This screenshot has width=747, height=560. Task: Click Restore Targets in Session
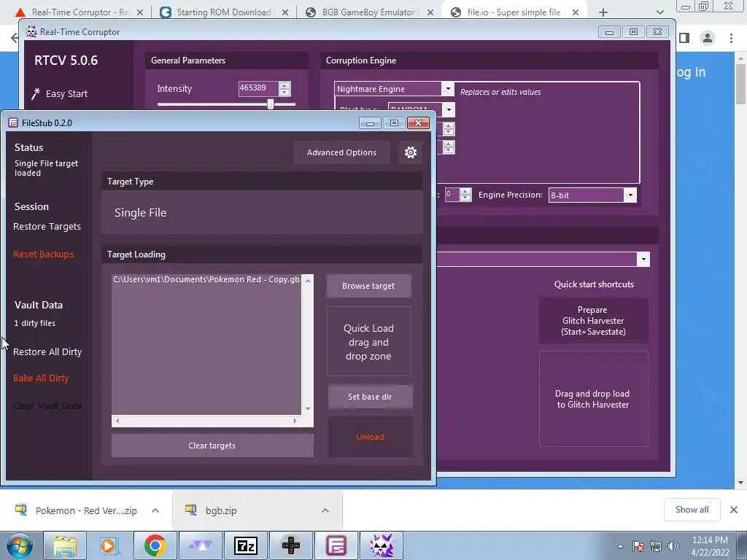click(47, 227)
